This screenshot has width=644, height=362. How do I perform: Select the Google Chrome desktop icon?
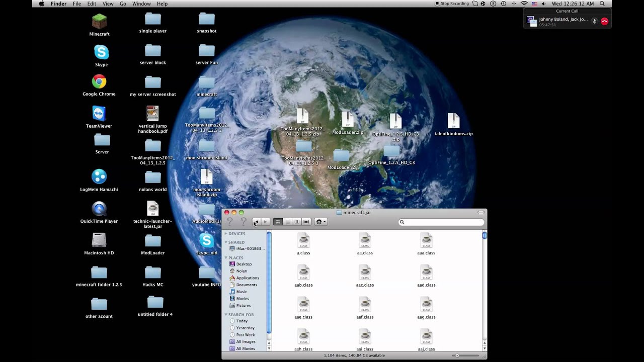pos(99,85)
